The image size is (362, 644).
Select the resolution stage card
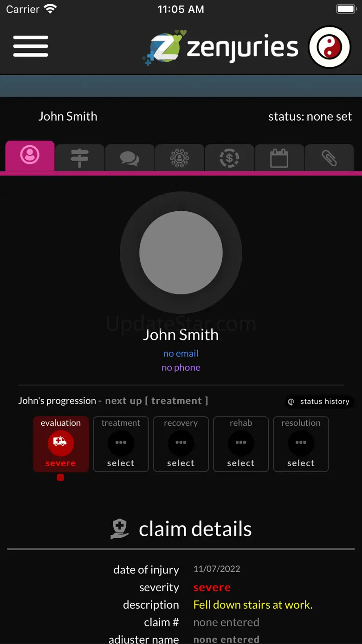(301, 444)
